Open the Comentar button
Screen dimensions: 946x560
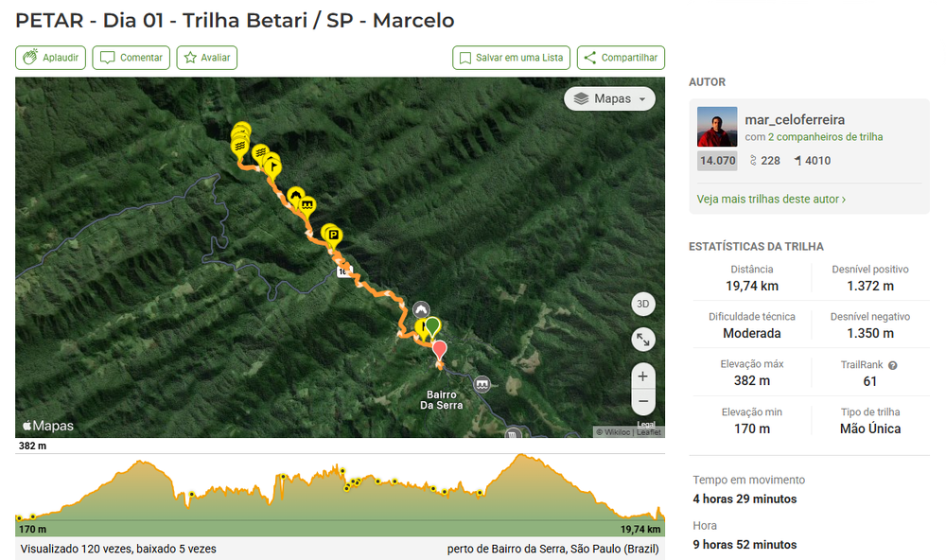pyautogui.click(x=131, y=58)
